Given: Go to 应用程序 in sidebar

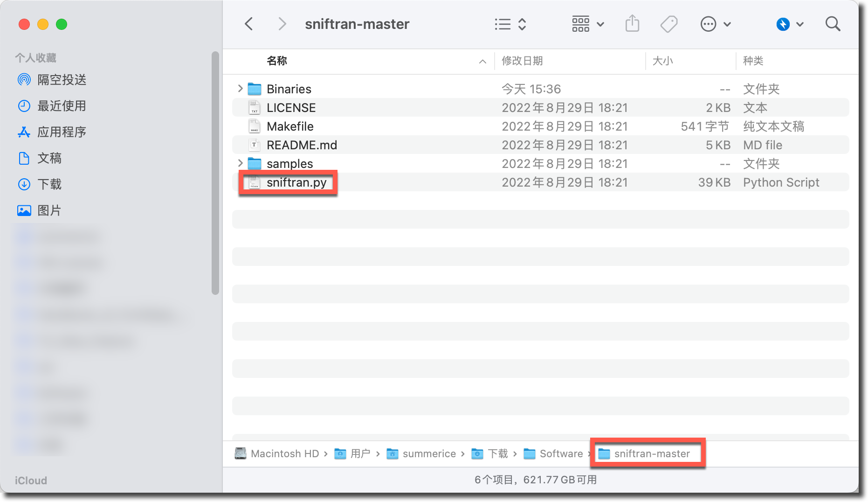Looking at the screenshot, I should [x=62, y=132].
